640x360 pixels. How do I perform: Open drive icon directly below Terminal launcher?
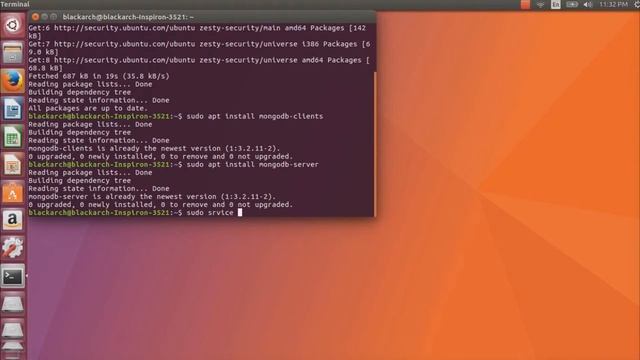[13, 304]
